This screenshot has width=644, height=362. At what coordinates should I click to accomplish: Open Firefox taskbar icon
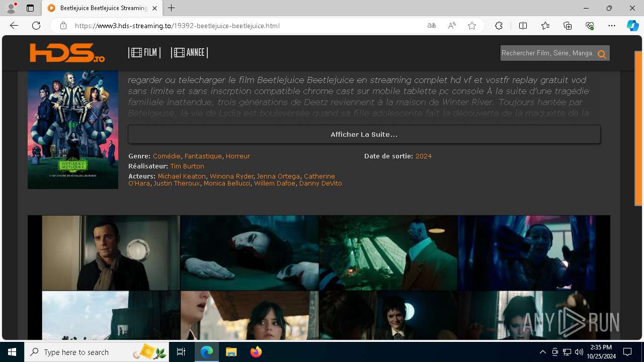tap(256, 352)
